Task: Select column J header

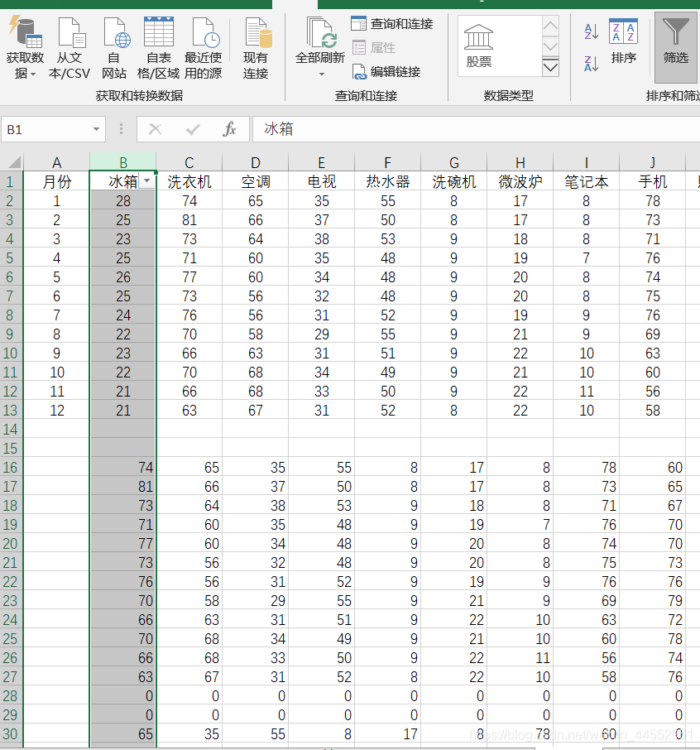Action: [652, 162]
